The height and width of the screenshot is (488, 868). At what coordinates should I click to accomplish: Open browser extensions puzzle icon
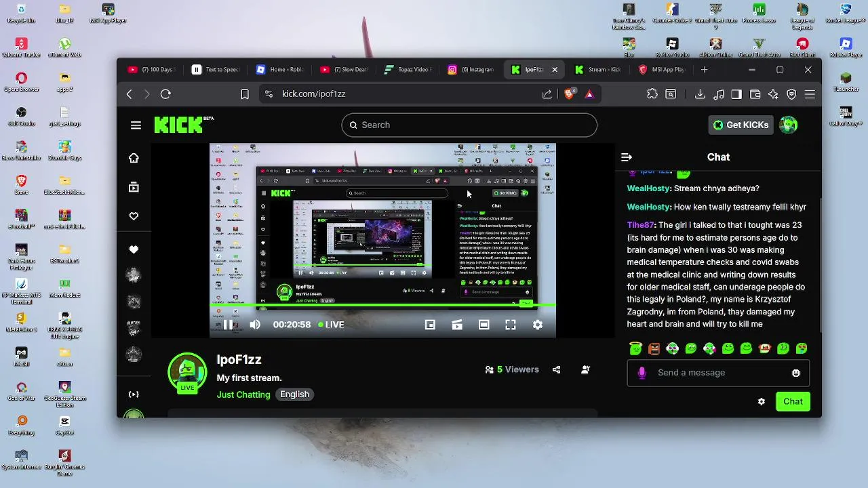[x=652, y=94]
